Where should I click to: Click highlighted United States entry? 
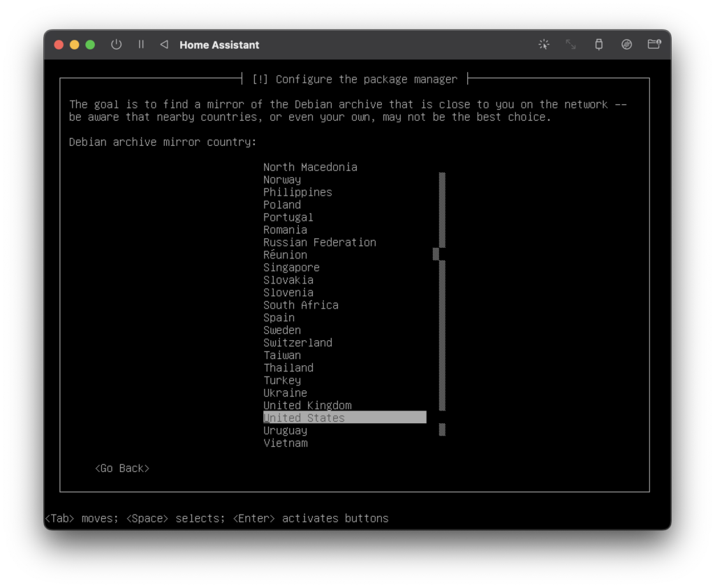coord(345,418)
